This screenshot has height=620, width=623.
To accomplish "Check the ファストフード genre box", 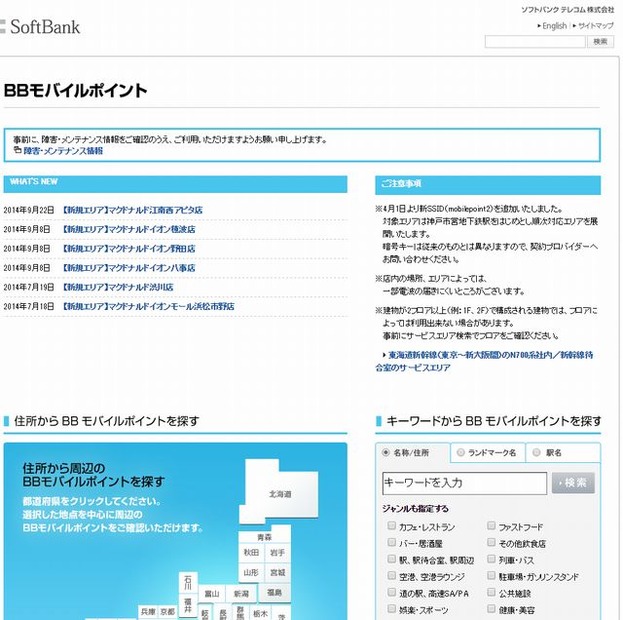I will [x=491, y=526].
